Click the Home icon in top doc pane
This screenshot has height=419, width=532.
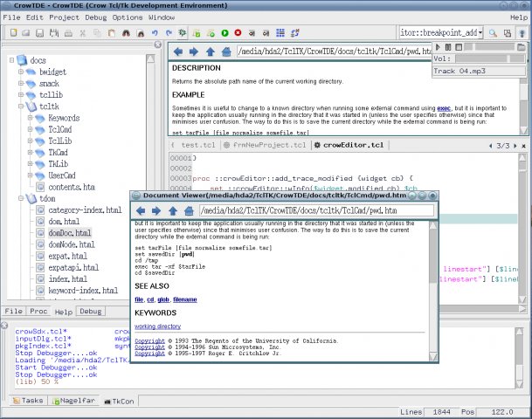[226, 52]
